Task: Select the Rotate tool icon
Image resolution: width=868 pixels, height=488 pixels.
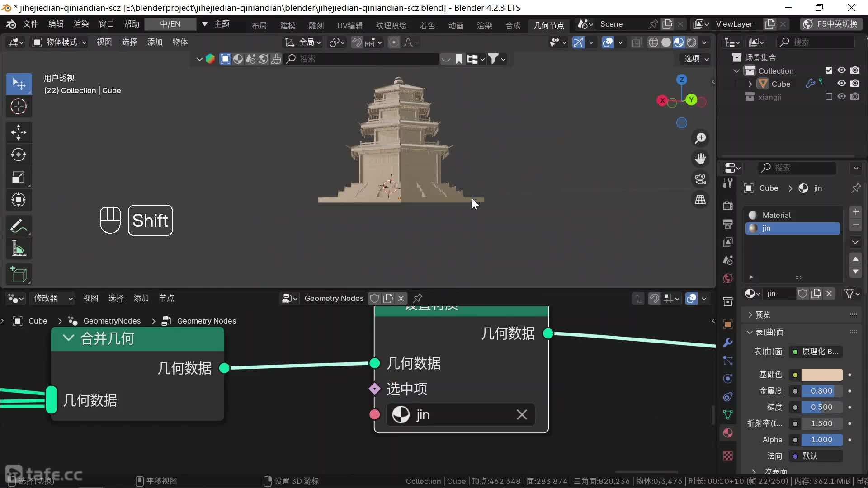Action: 19,155
